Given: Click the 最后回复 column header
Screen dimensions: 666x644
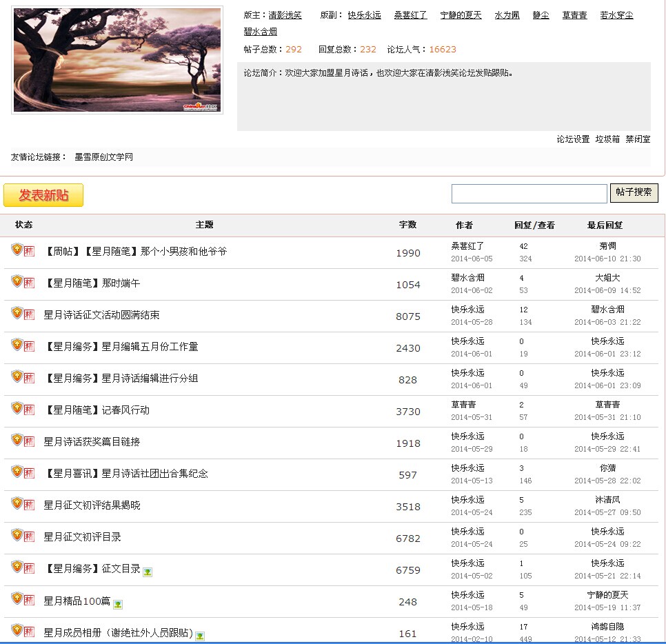Looking at the screenshot, I should click(x=605, y=225).
